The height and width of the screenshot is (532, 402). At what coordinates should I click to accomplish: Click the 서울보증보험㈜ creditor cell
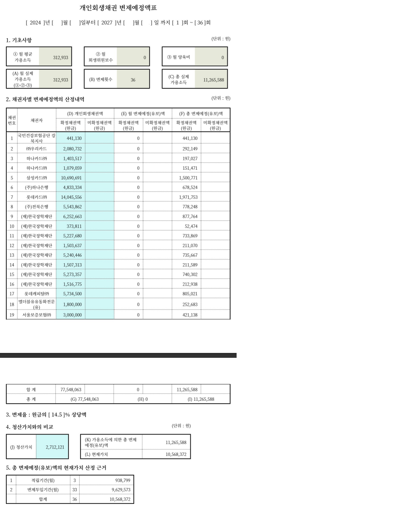[x=37, y=315]
